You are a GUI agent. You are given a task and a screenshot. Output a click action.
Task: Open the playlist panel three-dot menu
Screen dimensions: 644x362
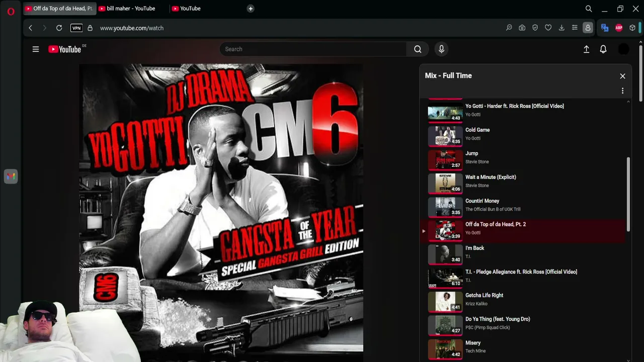click(x=622, y=91)
